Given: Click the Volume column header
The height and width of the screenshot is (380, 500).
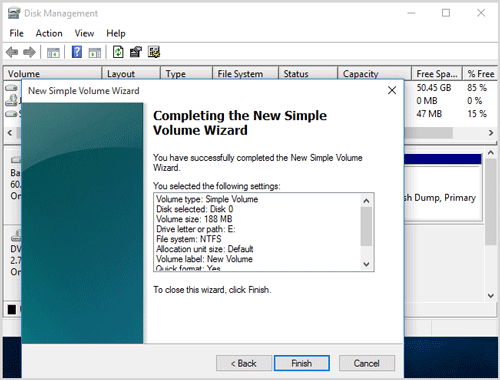Looking at the screenshot, I should pyautogui.click(x=52, y=73).
